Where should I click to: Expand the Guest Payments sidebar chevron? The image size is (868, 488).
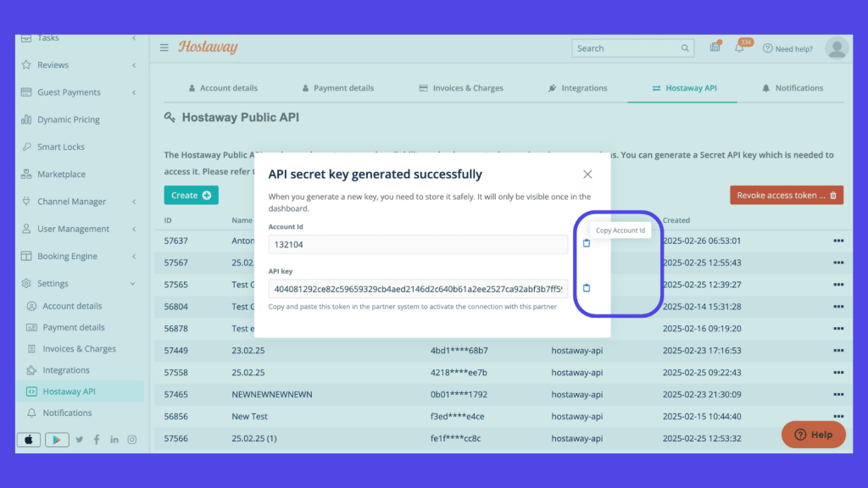[134, 92]
